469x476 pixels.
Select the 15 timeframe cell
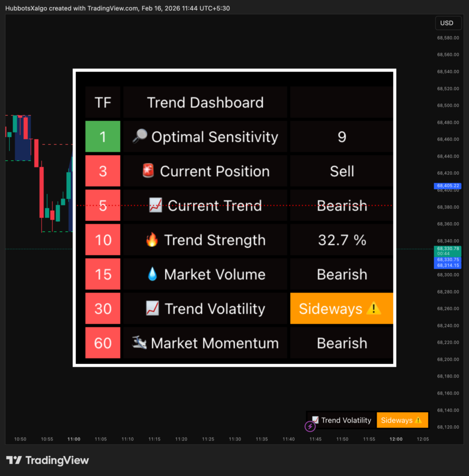point(103,274)
